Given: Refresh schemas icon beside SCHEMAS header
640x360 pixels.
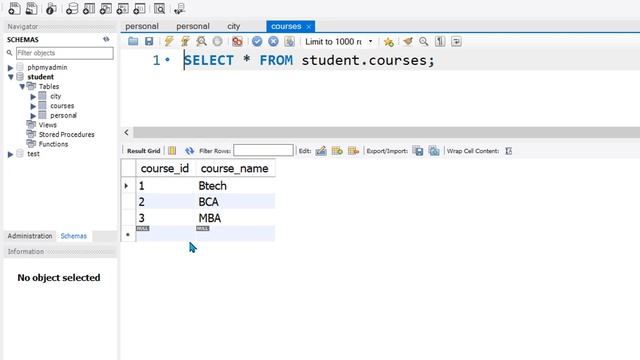Looking at the screenshot, I should (x=106, y=39).
